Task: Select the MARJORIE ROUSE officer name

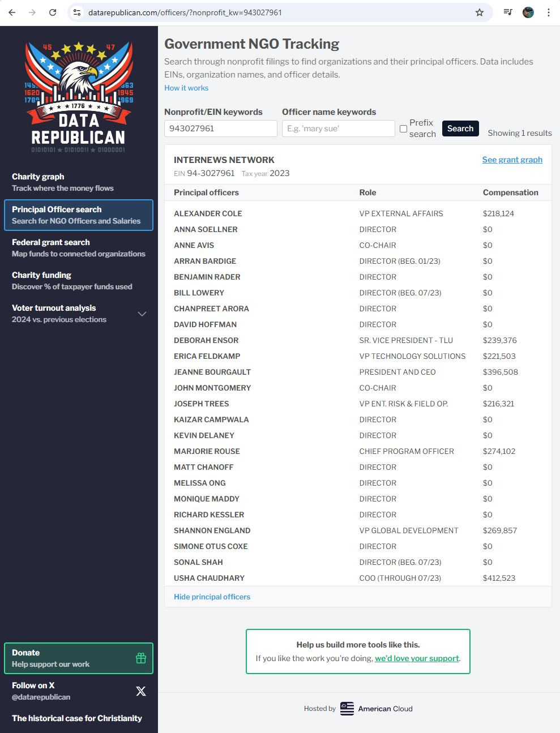Action: 207,451
